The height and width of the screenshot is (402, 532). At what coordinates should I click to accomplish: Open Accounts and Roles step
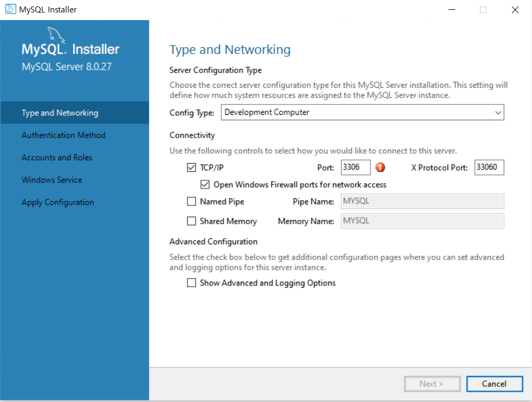click(x=56, y=157)
